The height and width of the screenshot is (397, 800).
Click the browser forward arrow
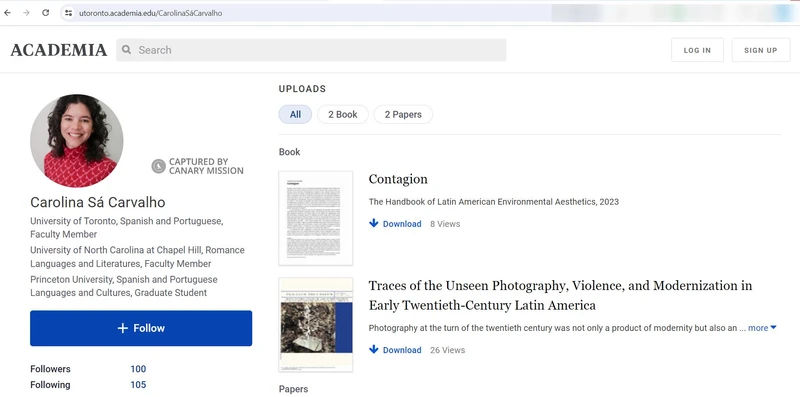pos(26,13)
